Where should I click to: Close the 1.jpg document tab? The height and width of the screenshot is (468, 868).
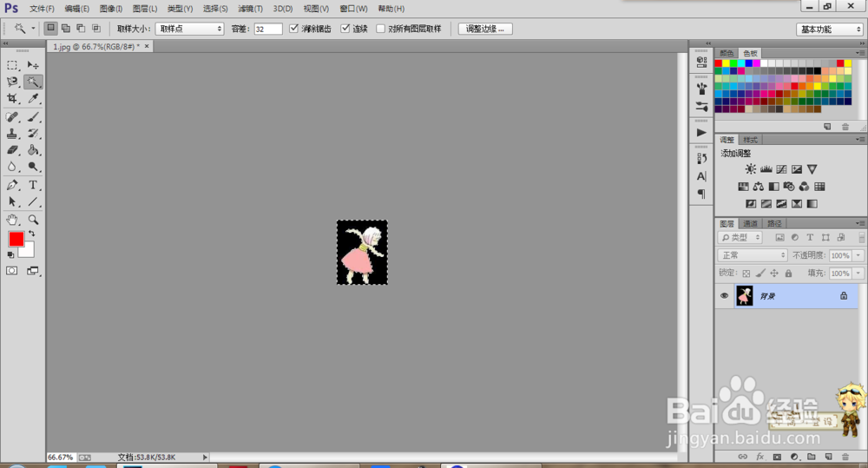[x=147, y=47]
